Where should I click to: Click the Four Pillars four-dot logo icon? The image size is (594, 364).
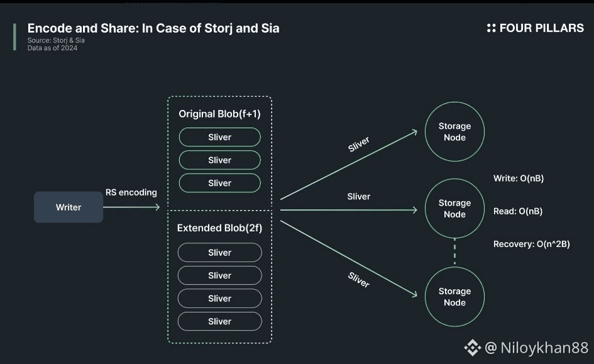[491, 28]
